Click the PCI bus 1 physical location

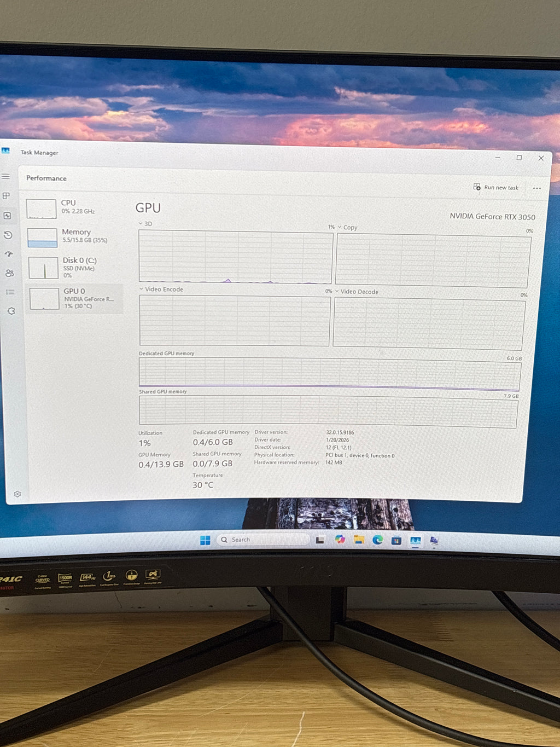[x=360, y=455]
